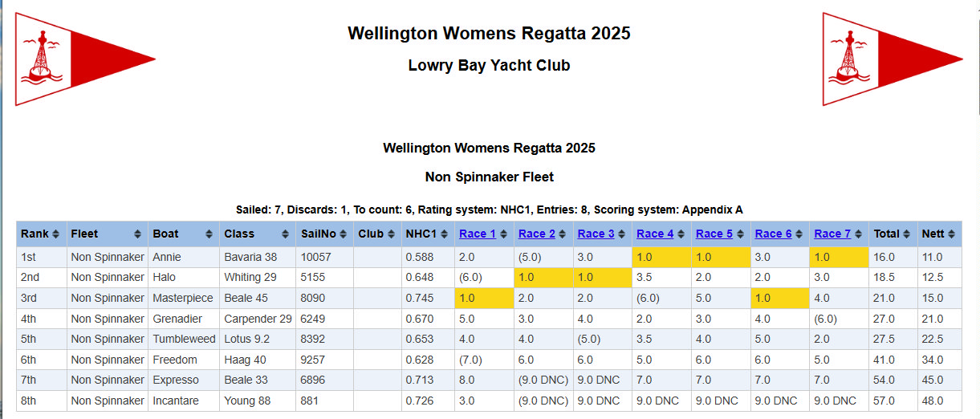Go to Race 5 results
Image resolution: width=980 pixels, height=419 pixels.
click(x=714, y=234)
